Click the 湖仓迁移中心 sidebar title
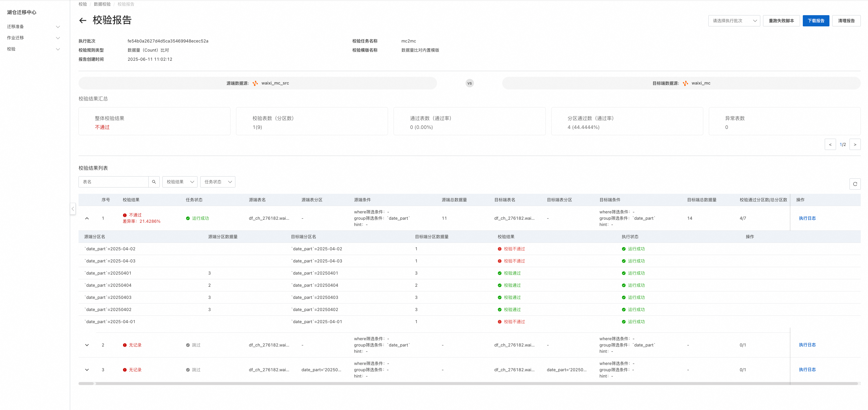 22,12
